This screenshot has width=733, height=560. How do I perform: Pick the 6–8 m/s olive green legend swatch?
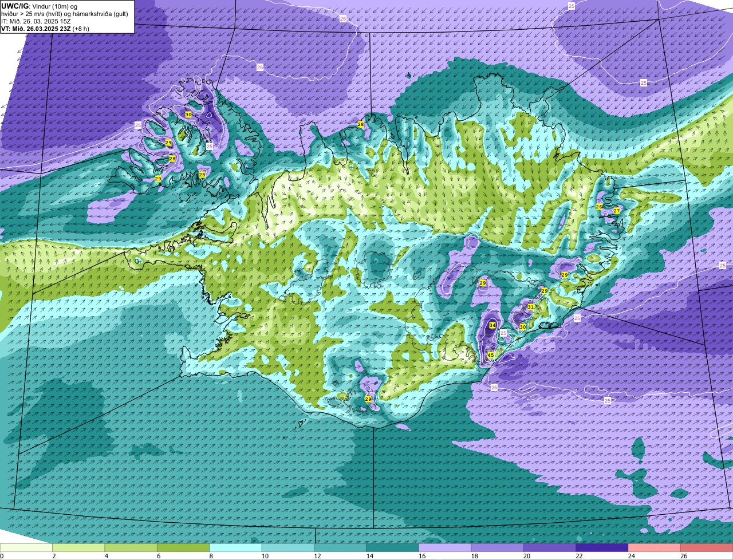click(183, 548)
